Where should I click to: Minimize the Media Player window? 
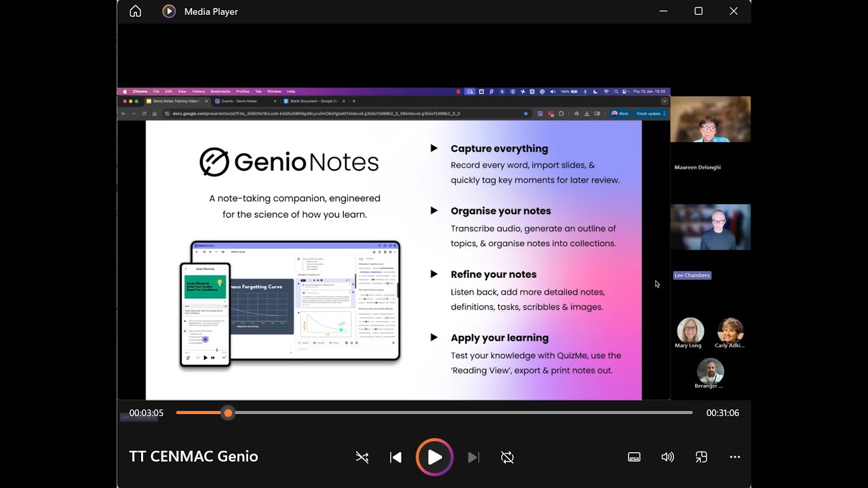(x=663, y=11)
